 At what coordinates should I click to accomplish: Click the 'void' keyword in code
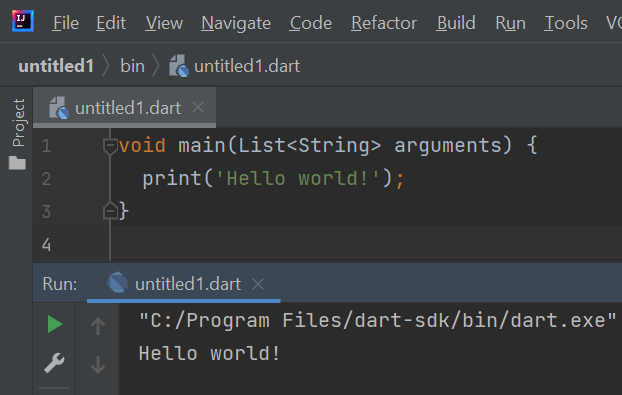pos(142,146)
